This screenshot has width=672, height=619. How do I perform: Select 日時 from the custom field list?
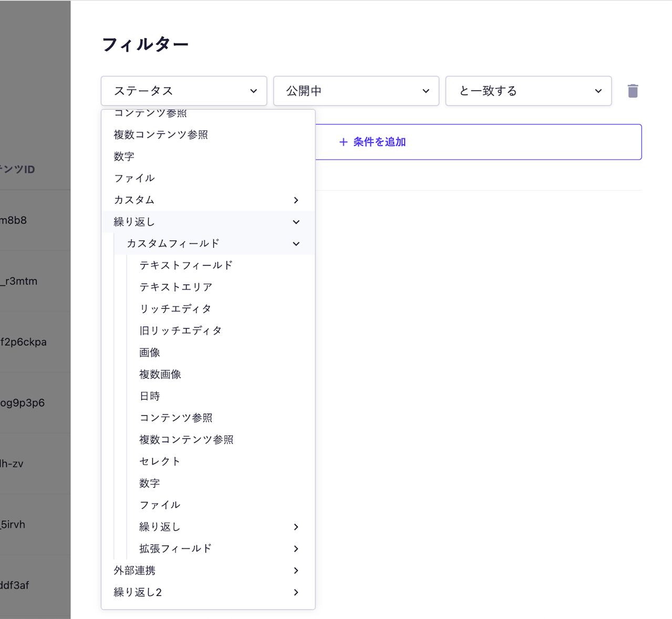coord(149,396)
